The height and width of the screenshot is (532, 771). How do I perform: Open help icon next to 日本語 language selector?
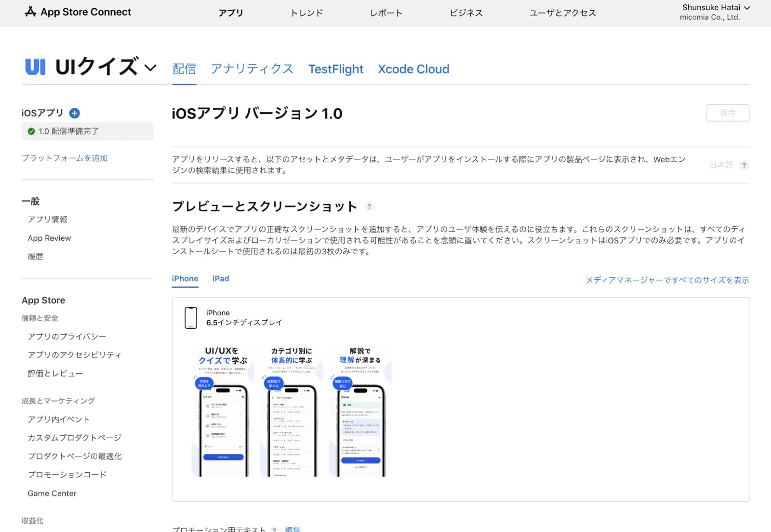pyautogui.click(x=744, y=165)
